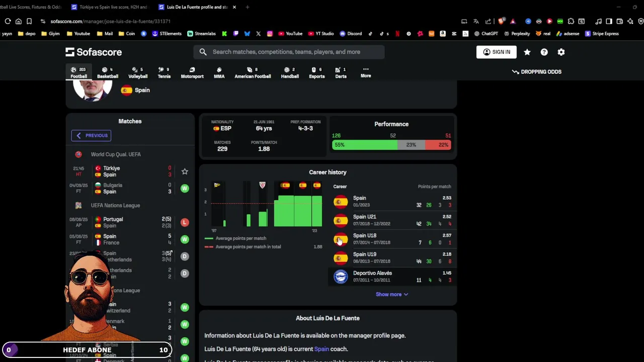Viewport: 644px width, 362px height.
Task: Switch to Türkiye vs Spain browser tab
Action: coord(110,7)
